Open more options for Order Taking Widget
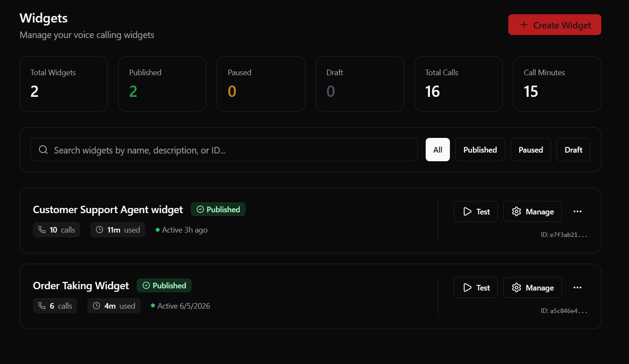Viewport: 629px width, 364px height. tap(578, 287)
